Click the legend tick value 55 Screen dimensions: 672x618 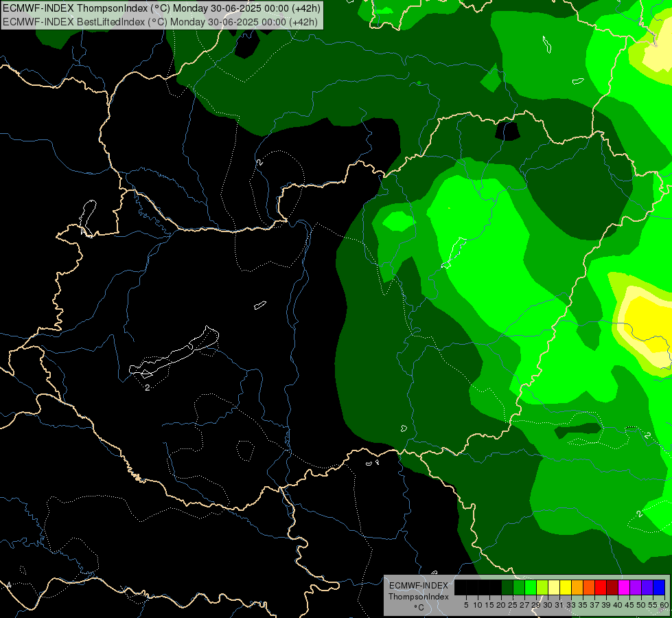pos(653,605)
